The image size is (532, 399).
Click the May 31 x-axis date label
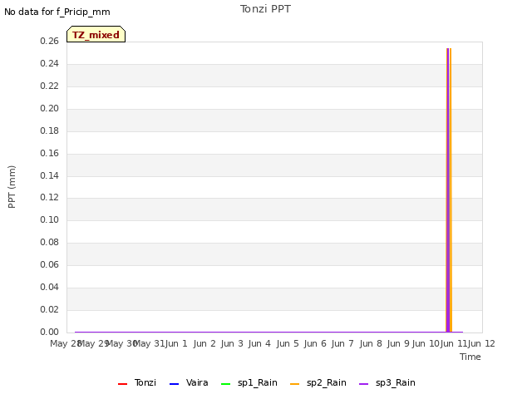click(x=150, y=343)
